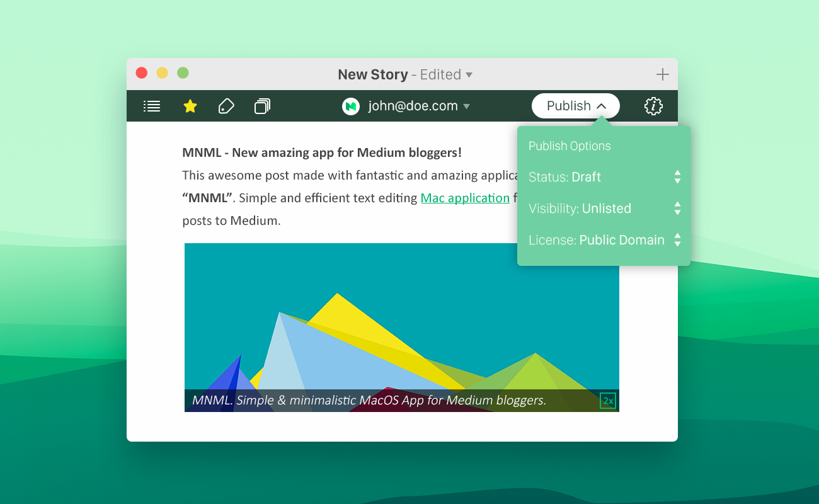Open the story list icon
The width and height of the screenshot is (819, 504).
point(152,106)
